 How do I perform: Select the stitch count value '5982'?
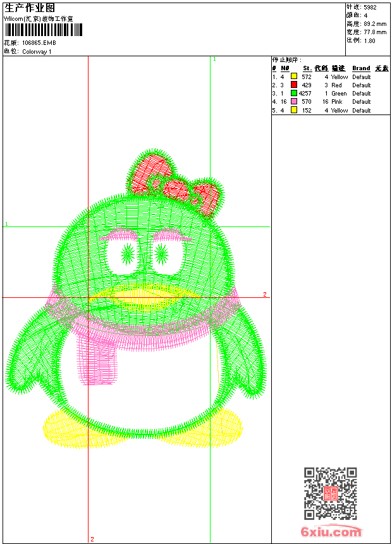[x=370, y=8]
